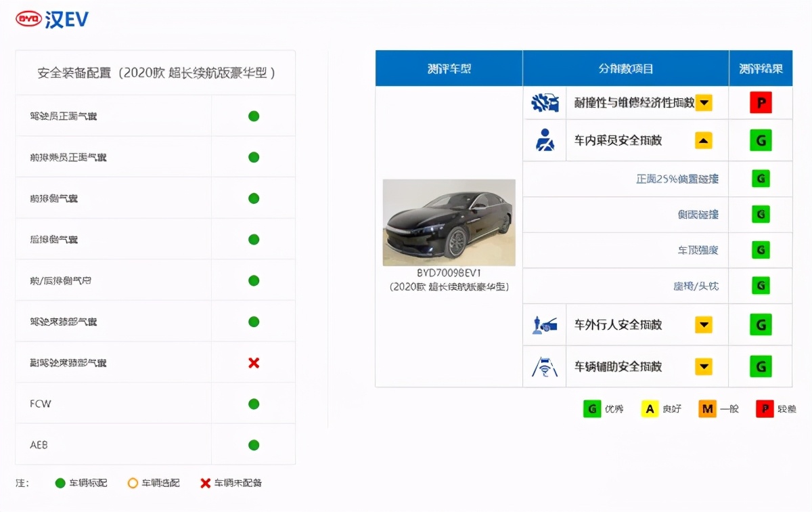Expand the 车辆辅助安全指数 dropdown
The height and width of the screenshot is (512, 812).
[x=704, y=366]
